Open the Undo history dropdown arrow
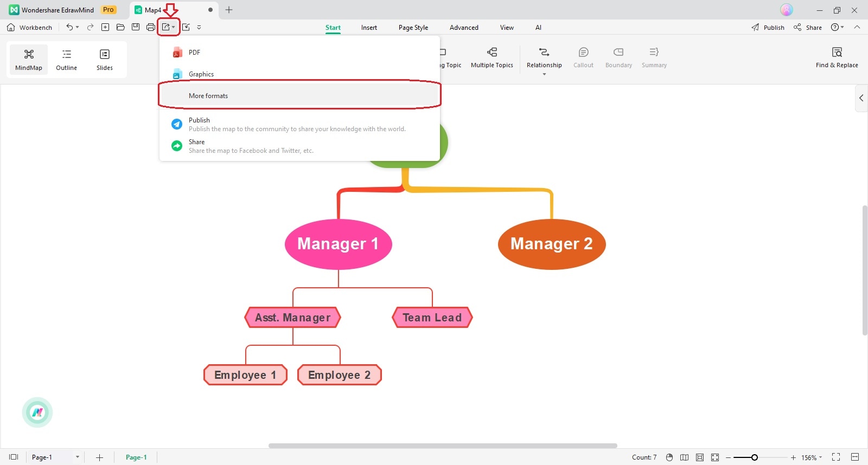This screenshot has width=868, height=465. [77, 27]
